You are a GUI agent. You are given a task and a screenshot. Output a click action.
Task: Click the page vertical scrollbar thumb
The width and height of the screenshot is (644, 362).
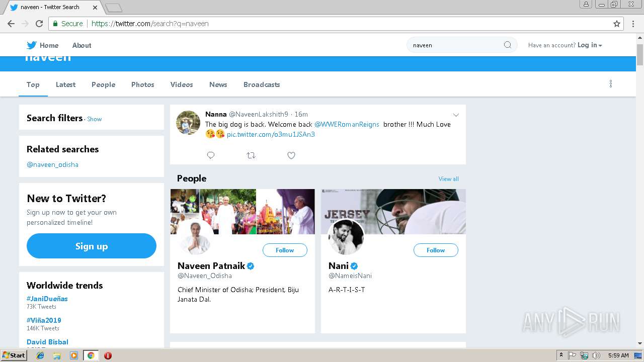pyautogui.click(x=640, y=55)
